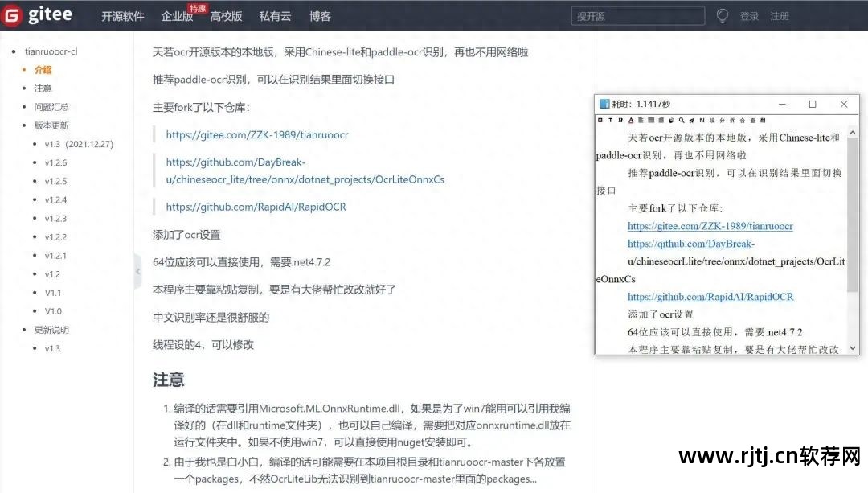Open the 企业版 menu item
The height and width of the screenshot is (493, 868).
(x=177, y=17)
